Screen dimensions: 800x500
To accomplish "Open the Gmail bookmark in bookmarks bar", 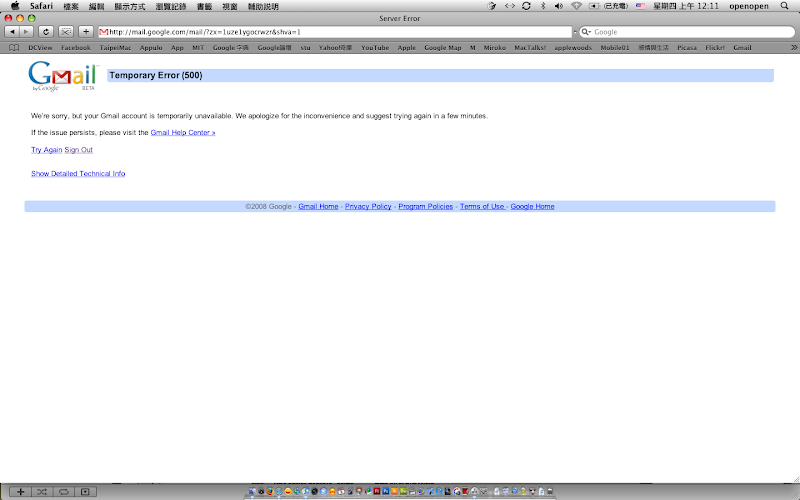I will coord(742,47).
